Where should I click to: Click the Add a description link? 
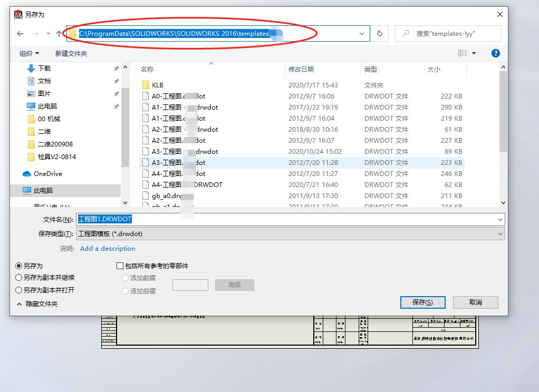(x=107, y=248)
